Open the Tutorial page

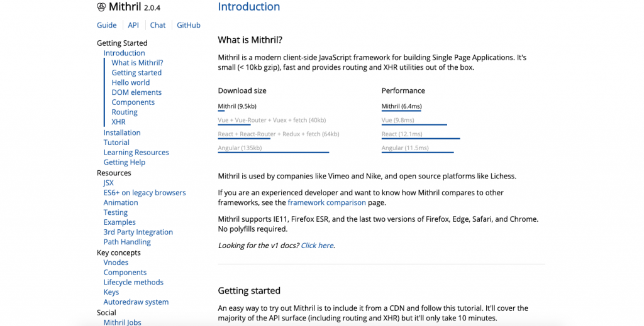(116, 143)
